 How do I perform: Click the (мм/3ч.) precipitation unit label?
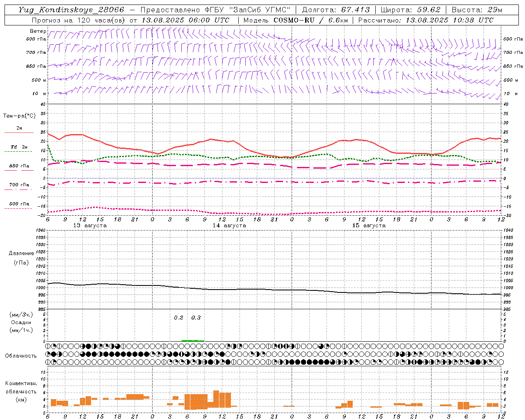[21, 315]
